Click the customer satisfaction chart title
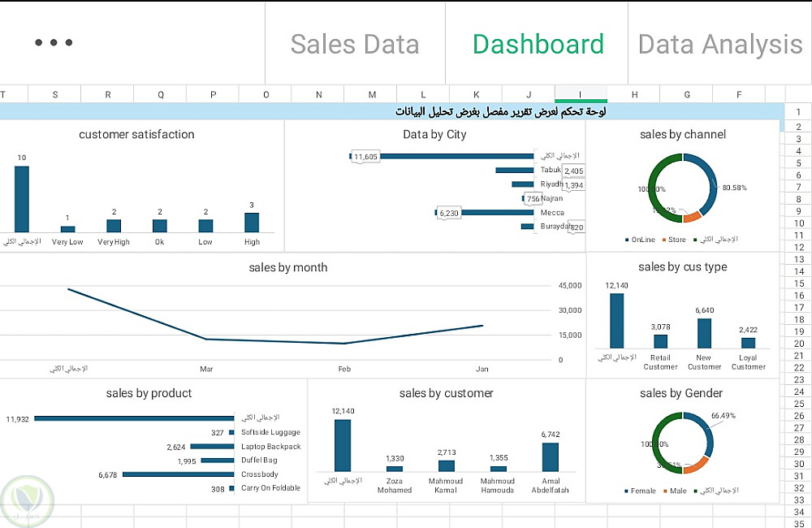812x528 pixels. coord(136,134)
